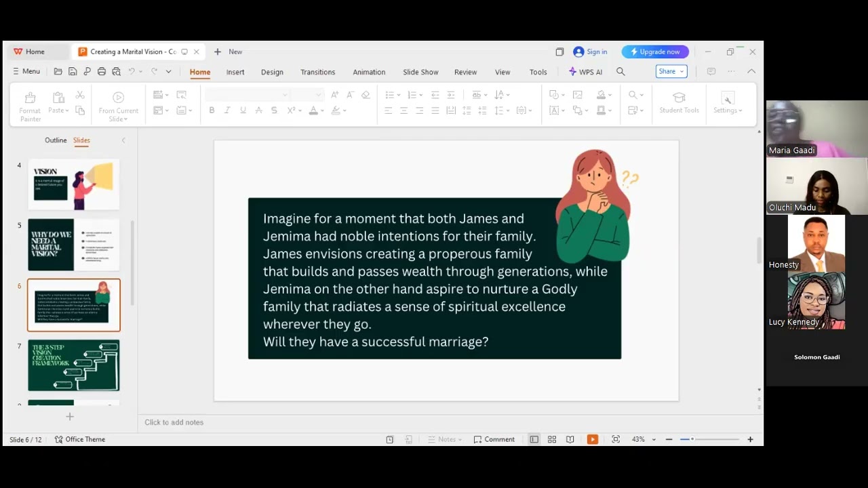This screenshot has height=488, width=868.
Task: Click the Print icon in quick access bar
Action: 102,71
